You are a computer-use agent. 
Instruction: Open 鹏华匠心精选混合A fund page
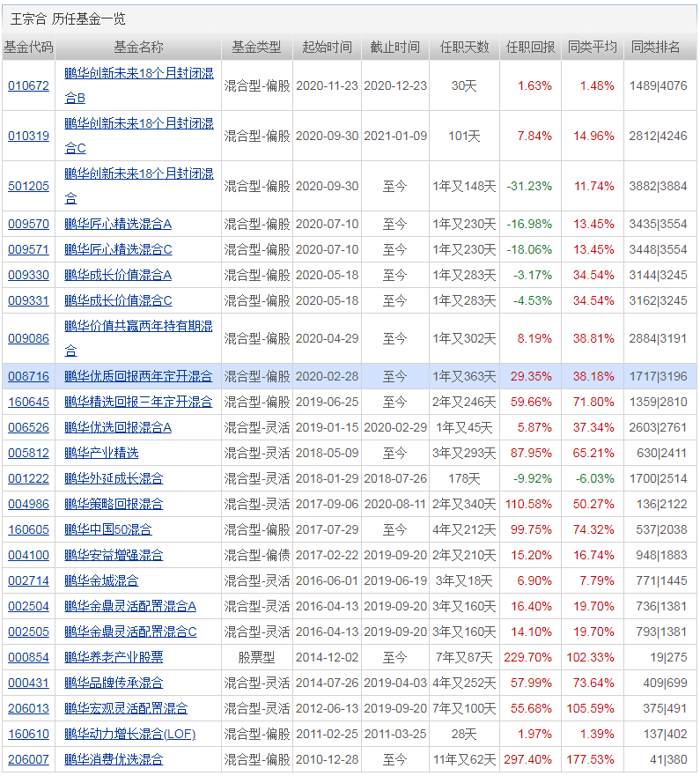click(x=118, y=224)
